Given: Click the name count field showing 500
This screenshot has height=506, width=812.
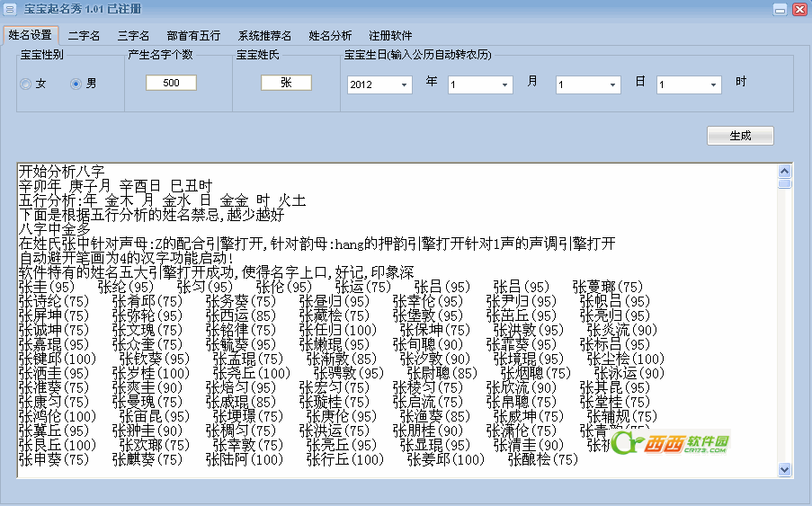Looking at the screenshot, I should pyautogui.click(x=171, y=83).
